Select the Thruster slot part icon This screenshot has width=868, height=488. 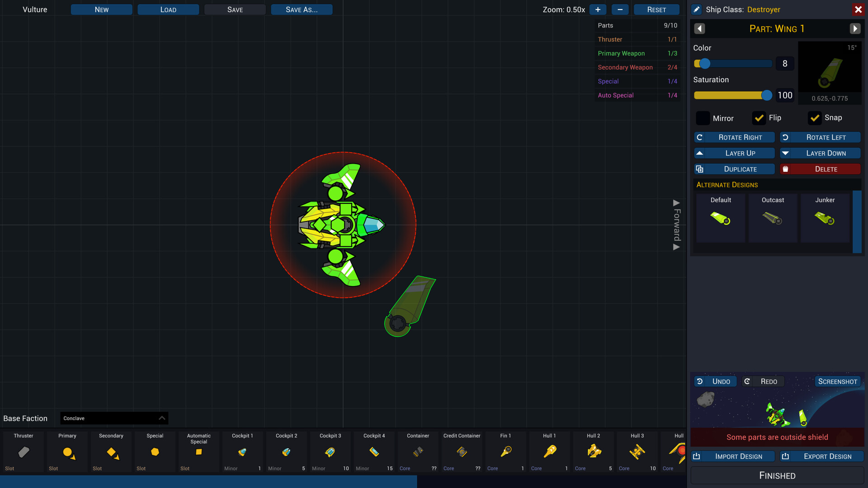[x=24, y=452]
